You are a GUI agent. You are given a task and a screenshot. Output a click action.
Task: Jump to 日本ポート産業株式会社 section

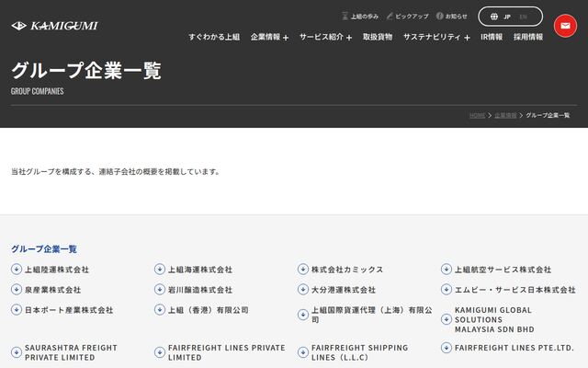[69, 310]
